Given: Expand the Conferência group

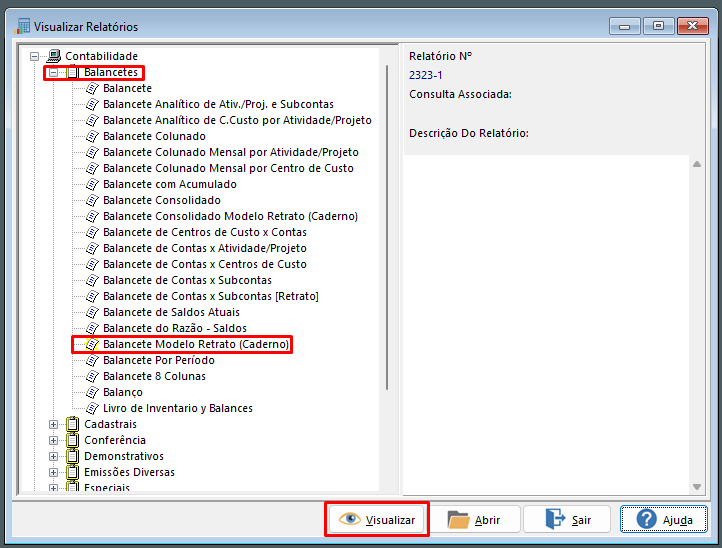Looking at the screenshot, I should pyautogui.click(x=53, y=440).
